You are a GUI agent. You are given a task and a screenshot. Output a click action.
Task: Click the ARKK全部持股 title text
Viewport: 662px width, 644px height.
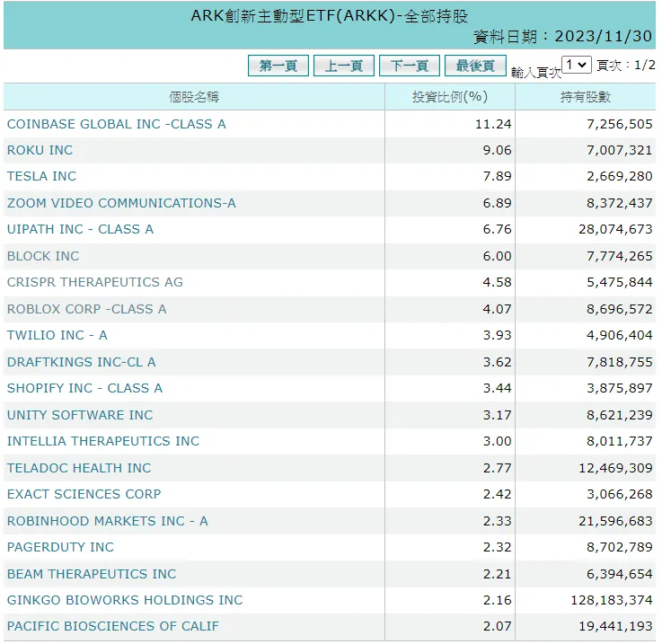pos(330,16)
